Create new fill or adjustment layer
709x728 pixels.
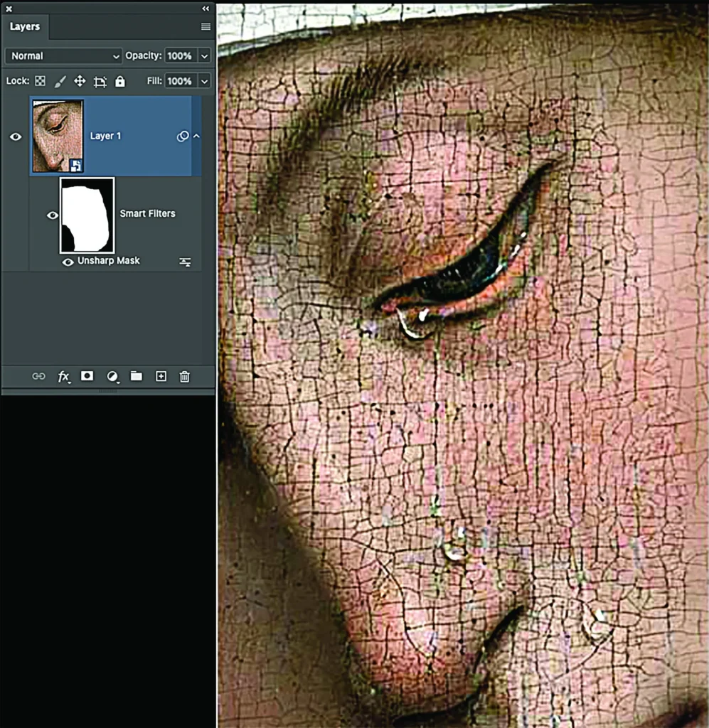(x=112, y=377)
